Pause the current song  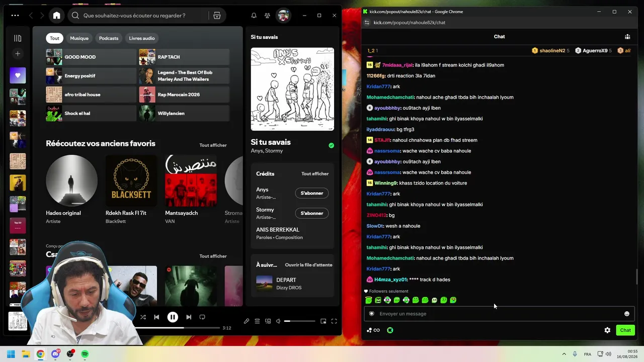click(x=173, y=317)
